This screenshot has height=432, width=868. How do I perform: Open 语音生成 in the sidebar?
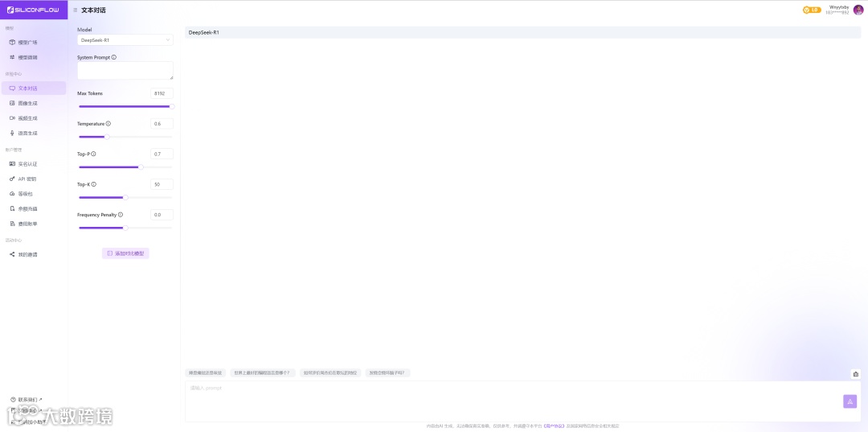coord(27,133)
